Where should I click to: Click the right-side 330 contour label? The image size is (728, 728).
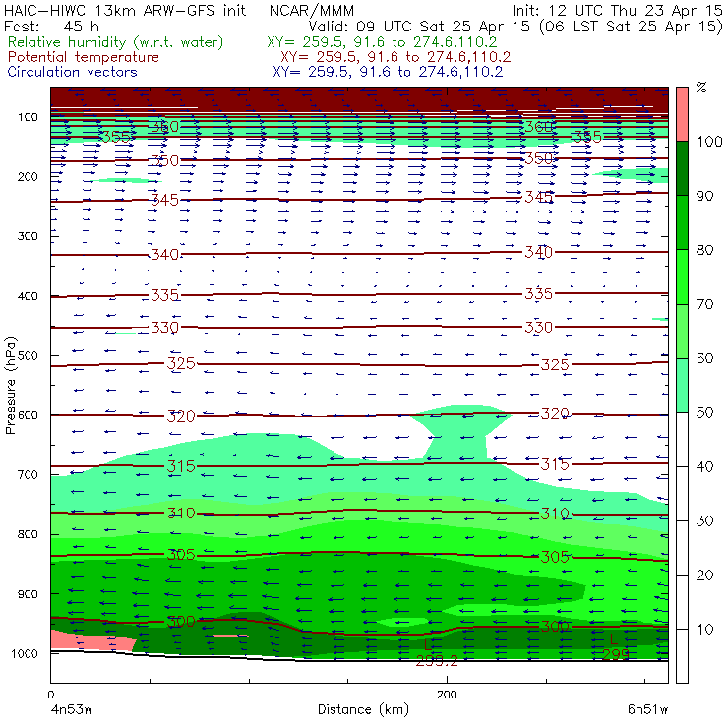pyautogui.click(x=538, y=328)
